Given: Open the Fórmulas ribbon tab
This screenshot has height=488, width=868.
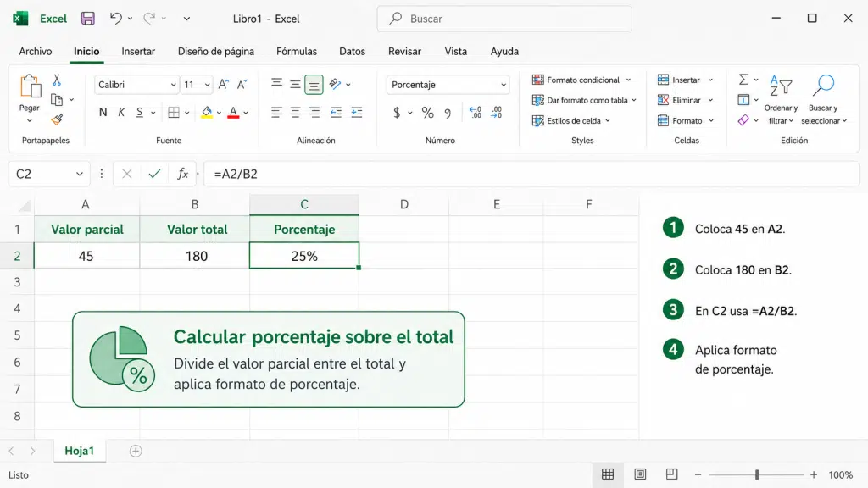Looking at the screenshot, I should coord(297,52).
